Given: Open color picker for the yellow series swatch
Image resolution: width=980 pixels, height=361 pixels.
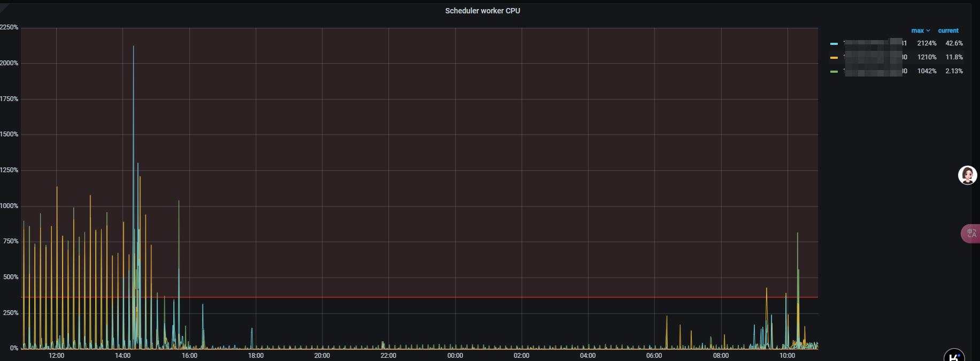Looking at the screenshot, I should click(x=834, y=58).
